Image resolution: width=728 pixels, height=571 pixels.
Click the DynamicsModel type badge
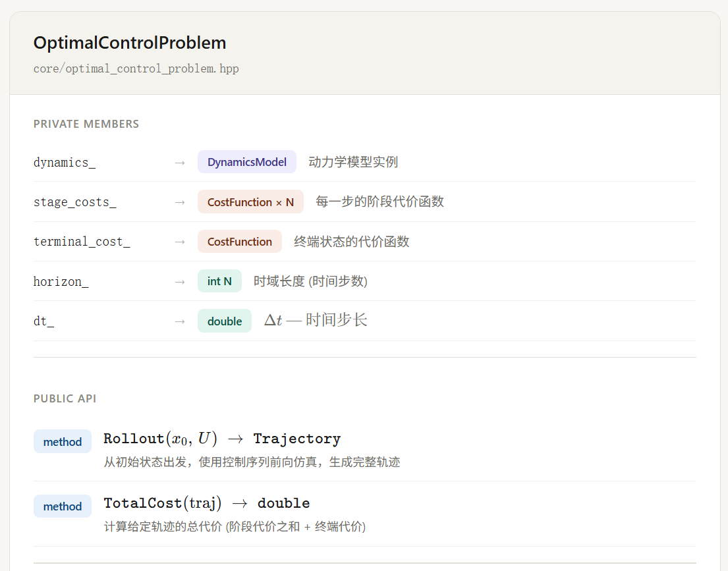(x=246, y=162)
